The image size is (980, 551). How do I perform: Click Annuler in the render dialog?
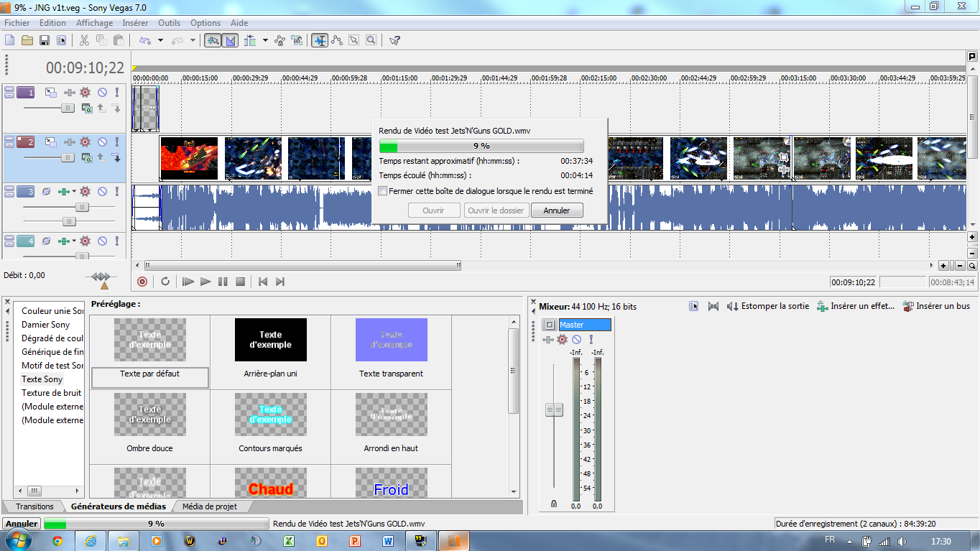[x=557, y=210]
